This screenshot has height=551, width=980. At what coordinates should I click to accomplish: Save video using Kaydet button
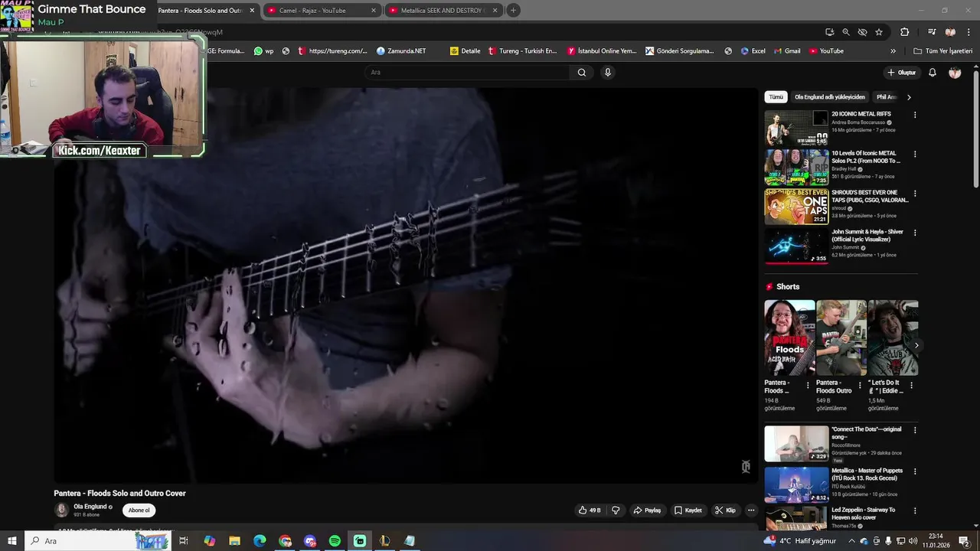pos(688,510)
